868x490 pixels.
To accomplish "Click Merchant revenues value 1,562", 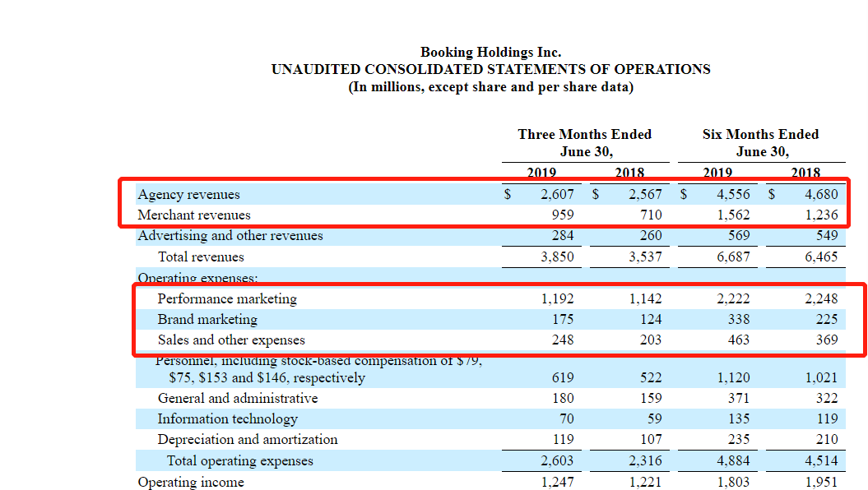I will pyautogui.click(x=733, y=215).
